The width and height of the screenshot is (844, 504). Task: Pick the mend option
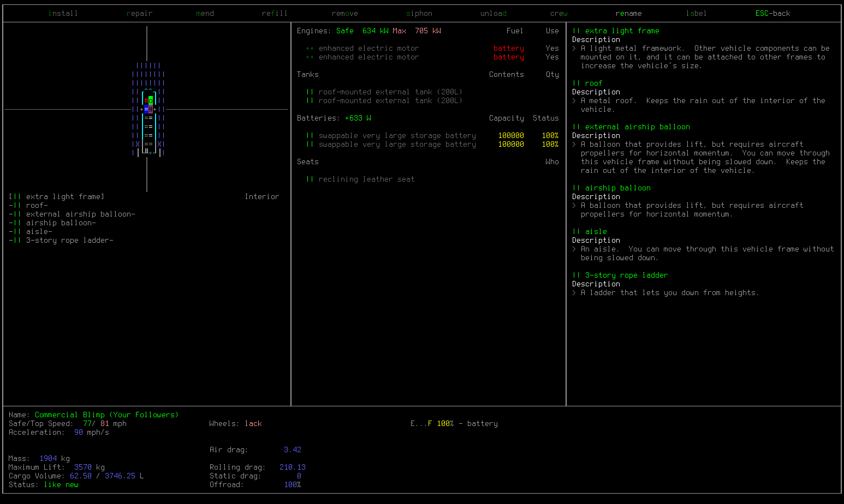coord(205,13)
